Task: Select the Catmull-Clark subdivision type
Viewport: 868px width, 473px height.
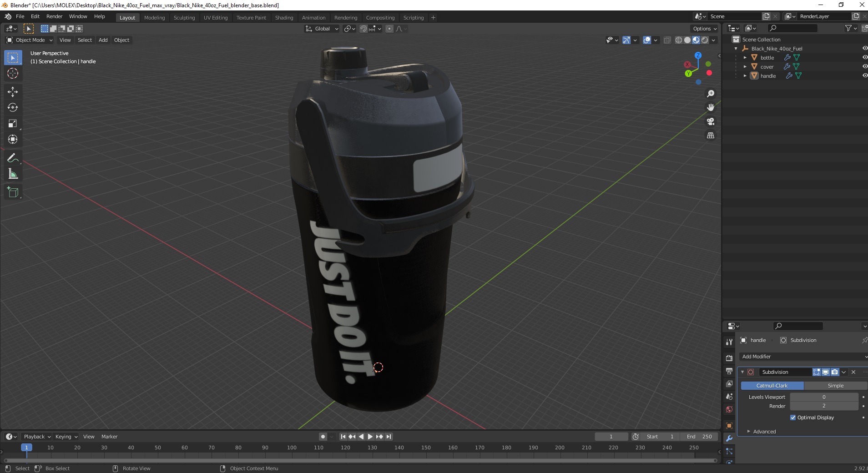Action: tap(772, 386)
